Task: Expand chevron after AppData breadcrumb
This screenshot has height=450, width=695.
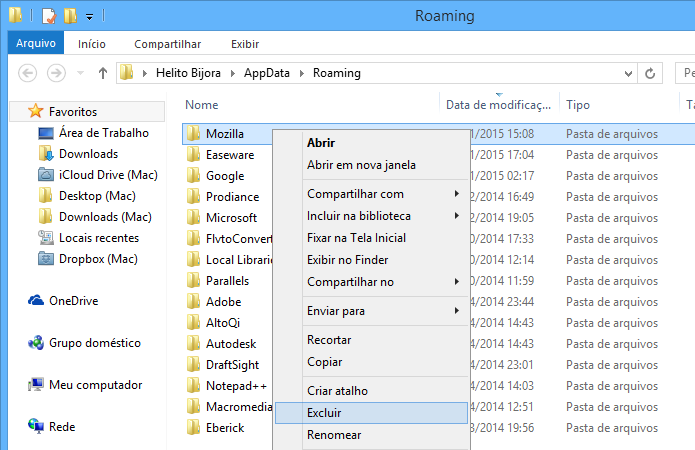Action: pos(302,73)
